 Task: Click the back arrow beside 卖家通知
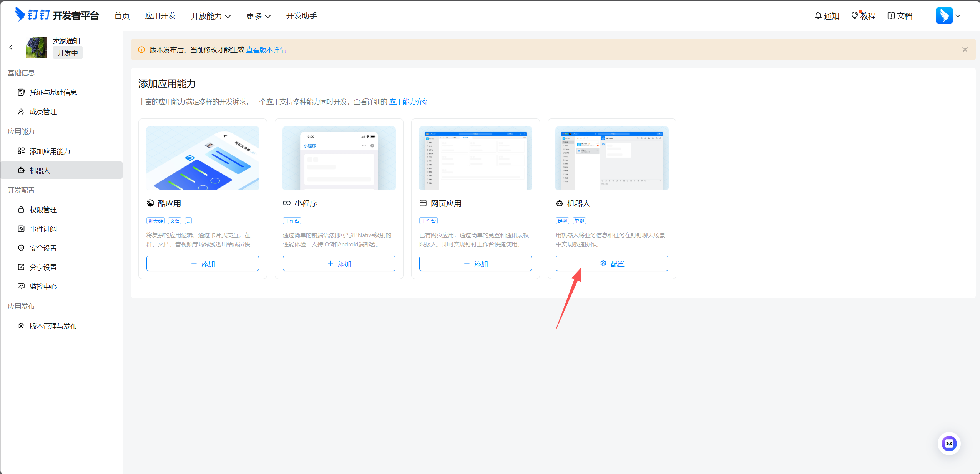(11, 47)
